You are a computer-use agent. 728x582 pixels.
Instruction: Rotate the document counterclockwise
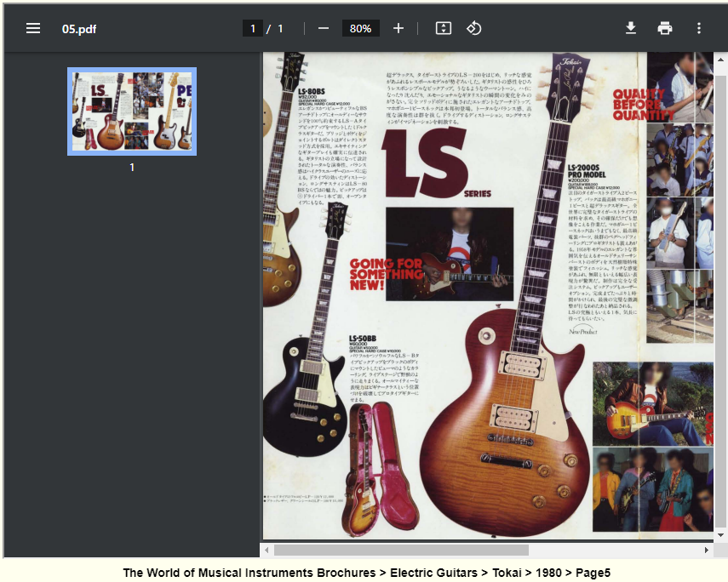click(x=473, y=28)
